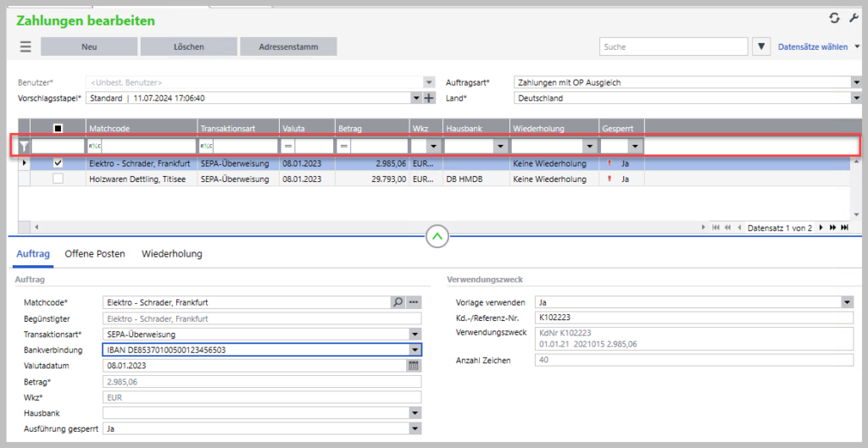868x448 pixels.
Task: Click the three-dots button next to Matchcode
Action: tap(414, 301)
